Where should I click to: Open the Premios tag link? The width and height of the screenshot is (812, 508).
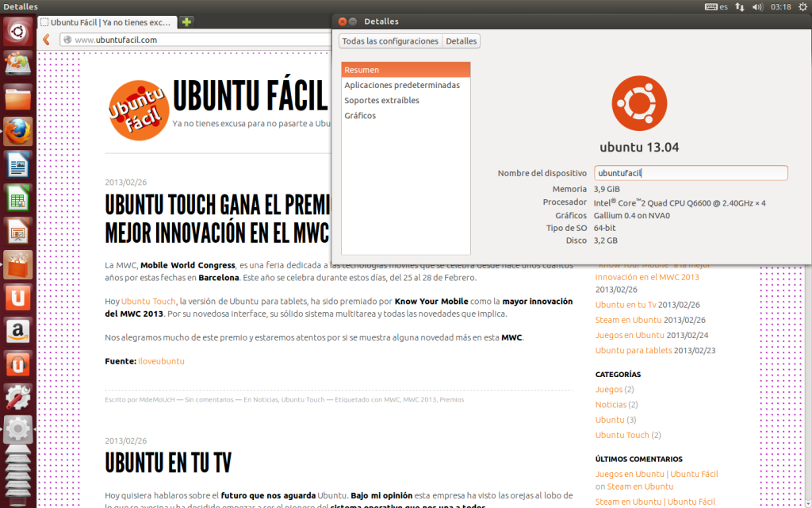pos(451,400)
